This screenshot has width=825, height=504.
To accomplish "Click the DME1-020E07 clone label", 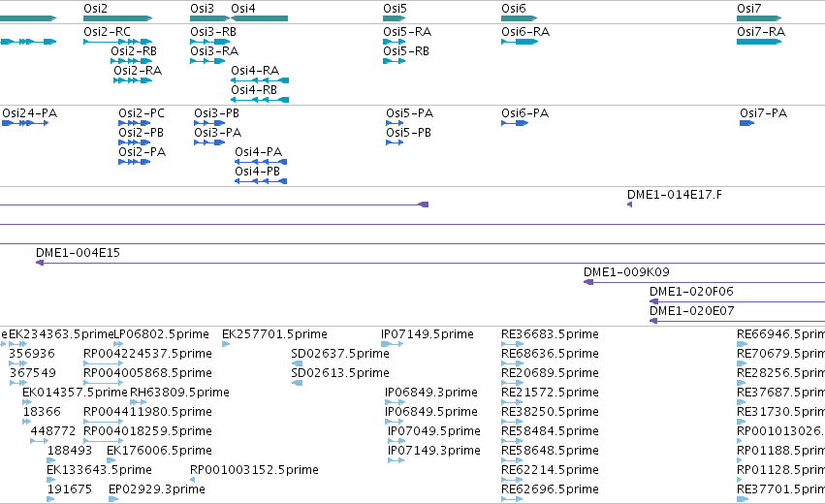I will (x=692, y=311).
